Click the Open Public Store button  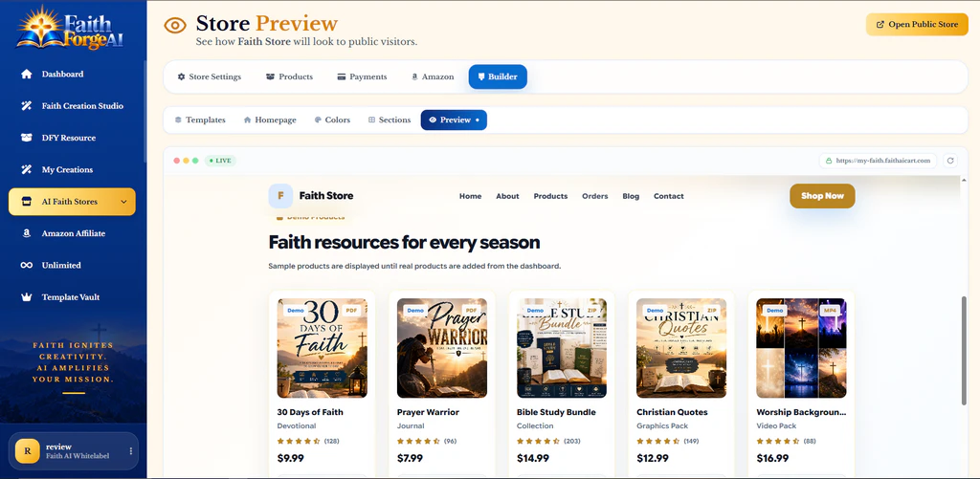click(917, 24)
